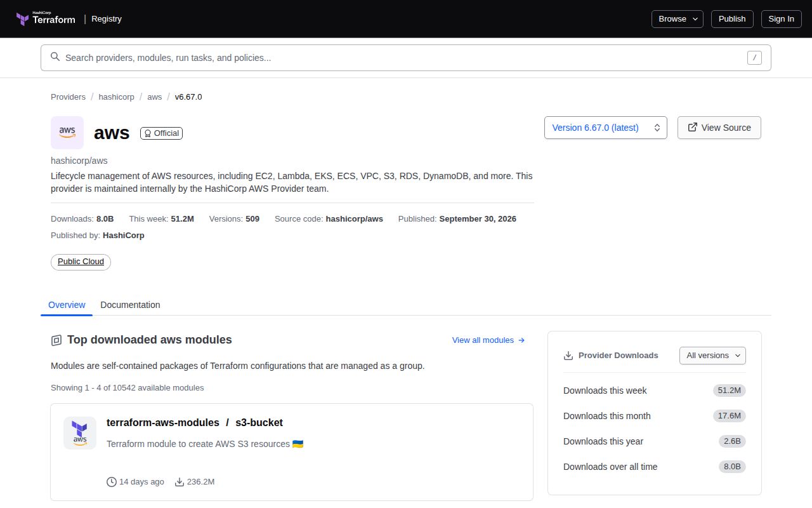Click the module box icon beside Top downloaded
The image size is (812, 508).
click(56, 340)
